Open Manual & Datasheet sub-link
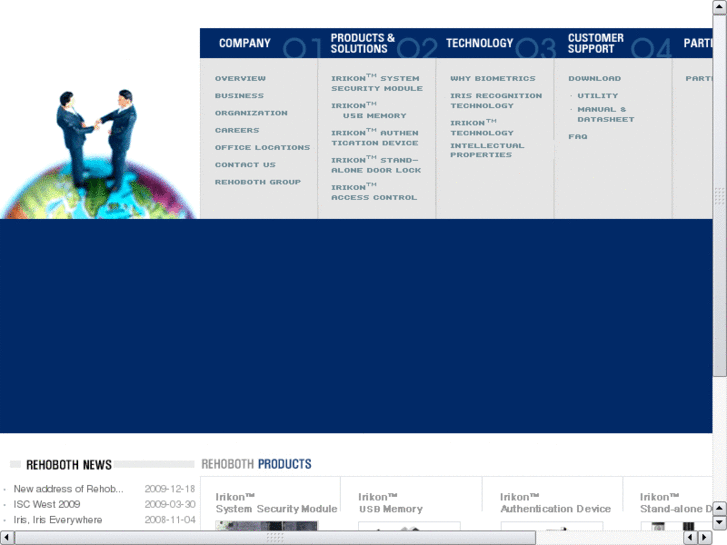The image size is (727, 545). (606, 114)
